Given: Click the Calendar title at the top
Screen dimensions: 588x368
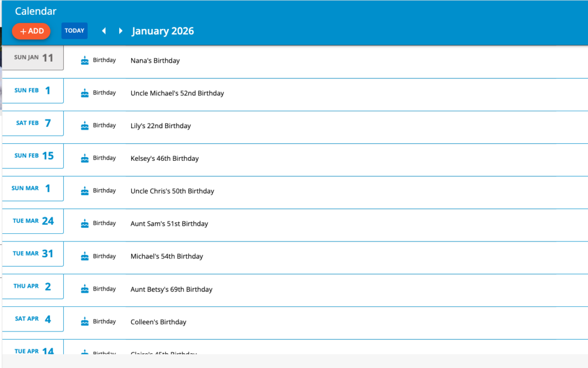Looking at the screenshot, I should 35,11.
